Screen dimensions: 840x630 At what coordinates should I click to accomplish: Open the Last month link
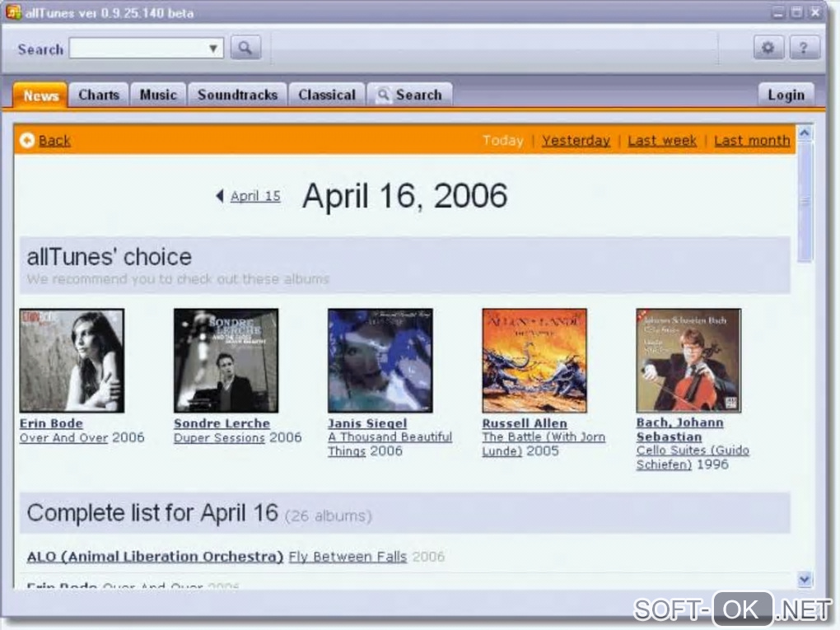[752, 140]
